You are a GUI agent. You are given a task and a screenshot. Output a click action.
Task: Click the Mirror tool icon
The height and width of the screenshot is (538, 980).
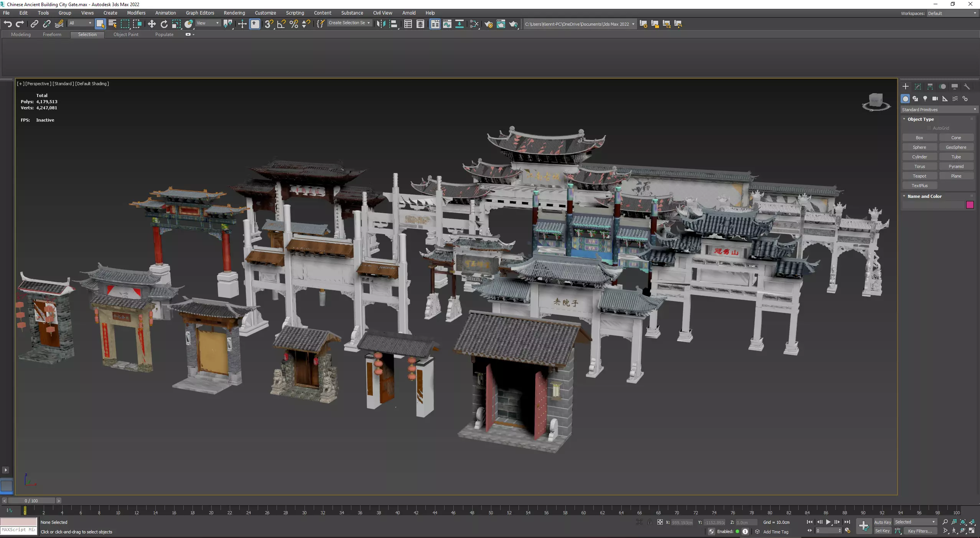point(380,24)
